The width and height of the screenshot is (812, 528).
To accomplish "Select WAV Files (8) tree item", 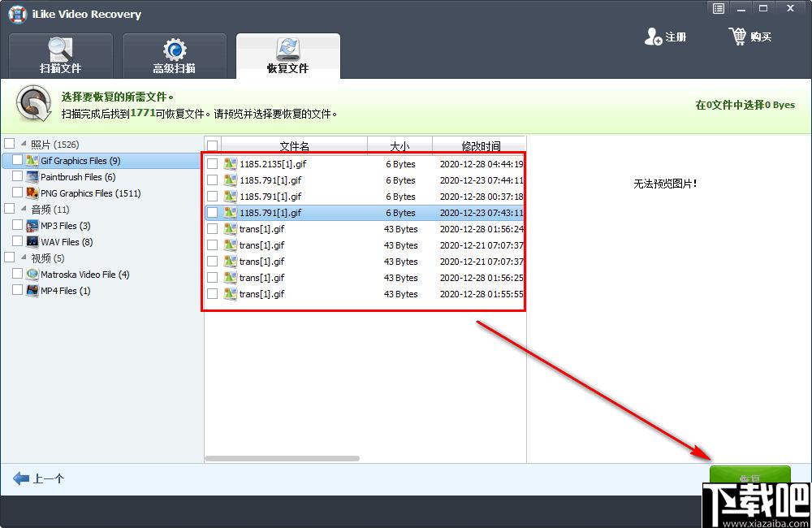I will pyautogui.click(x=67, y=241).
